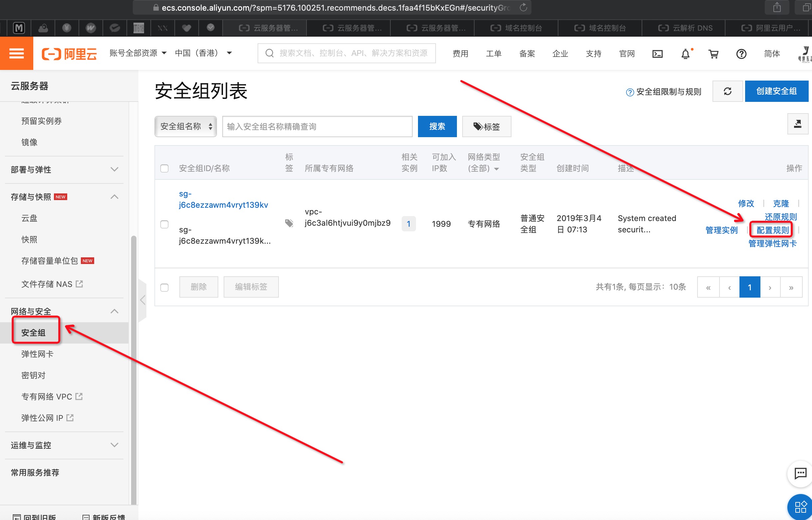Expand the 部署与弹性 sidebar section
This screenshot has width=812, height=520.
(x=64, y=169)
